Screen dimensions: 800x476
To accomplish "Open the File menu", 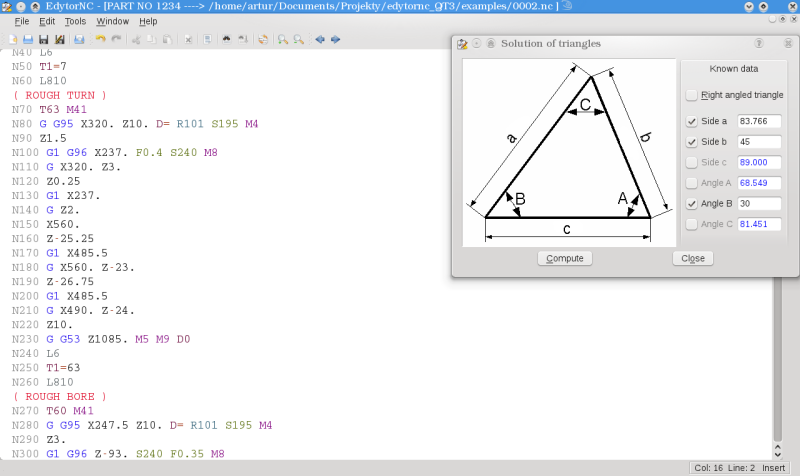I will click(x=22, y=21).
